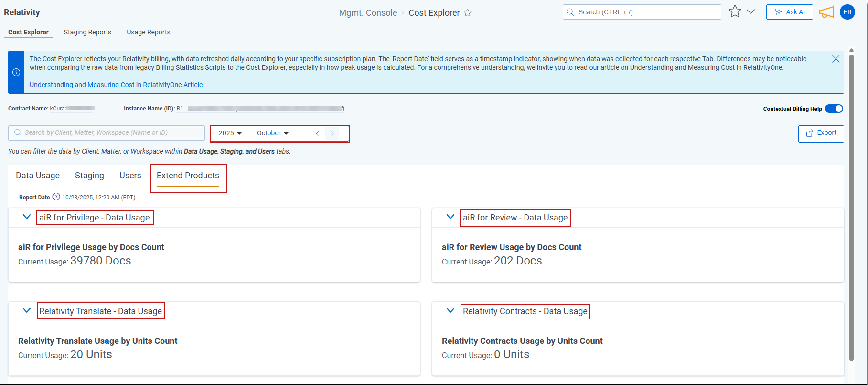The height and width of the screenshot is (385, 868).
Task: Expand the favorites dropdown chevron
Action: (750, 12)
